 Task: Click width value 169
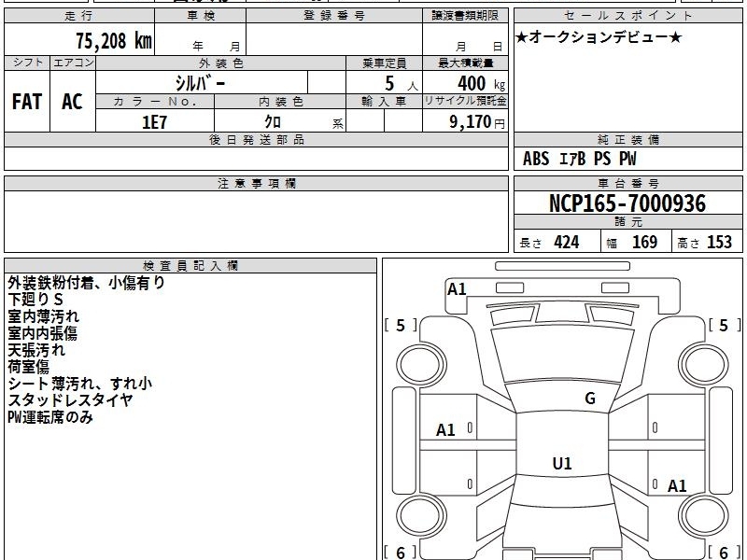[644, 243]
